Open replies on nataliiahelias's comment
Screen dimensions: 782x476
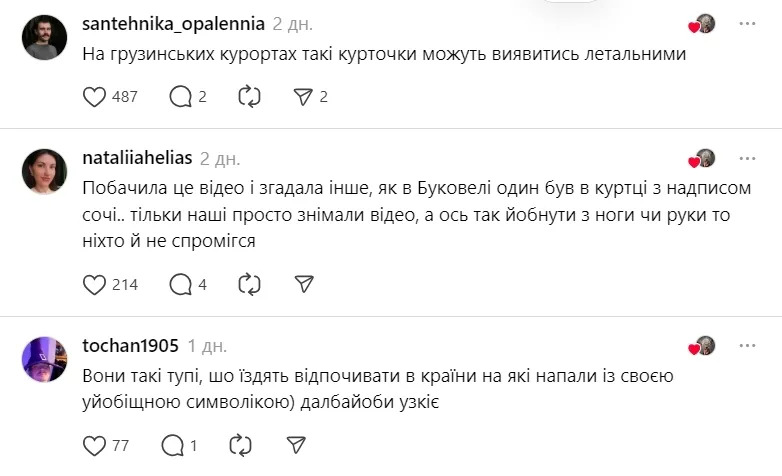181,285
